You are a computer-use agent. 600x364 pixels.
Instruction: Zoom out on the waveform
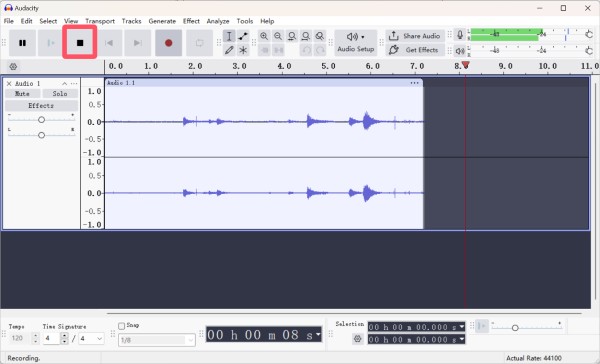278,36
